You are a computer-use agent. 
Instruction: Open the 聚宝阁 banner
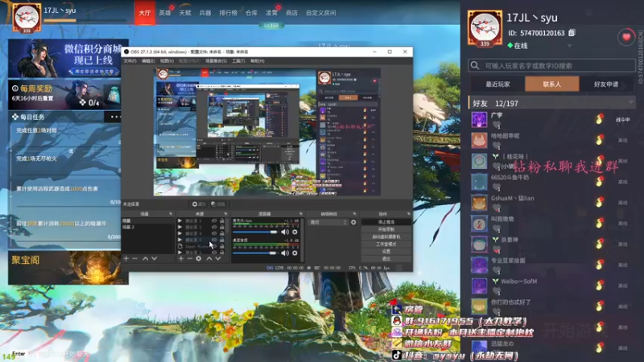coord(68,268)
